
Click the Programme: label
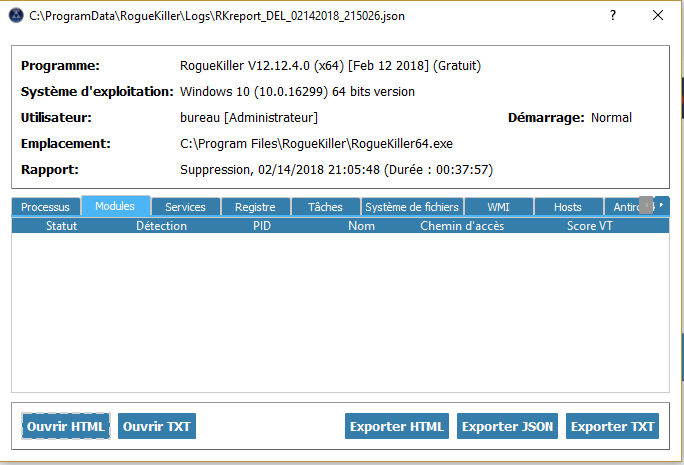[x=60, y=66]
